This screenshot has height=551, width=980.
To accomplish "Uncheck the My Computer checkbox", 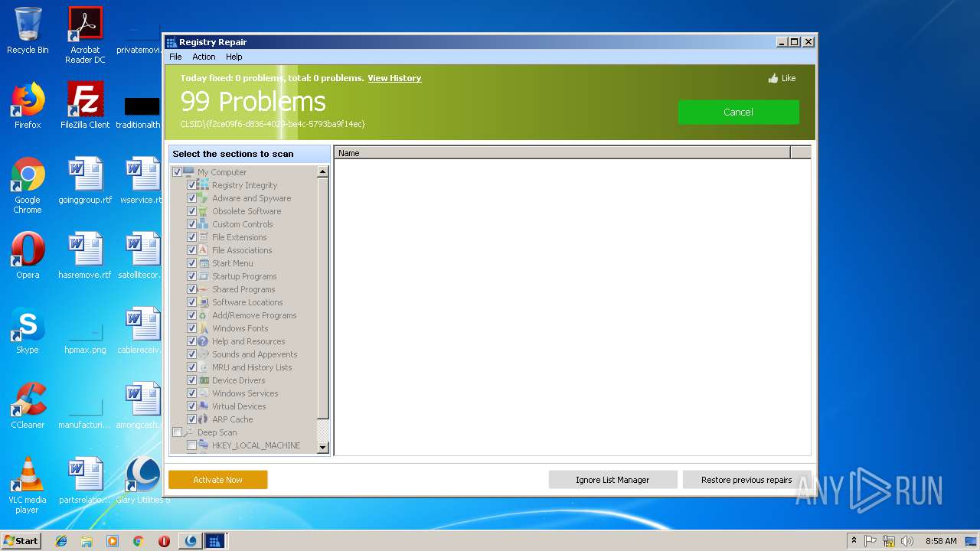I will click(178, 172).
